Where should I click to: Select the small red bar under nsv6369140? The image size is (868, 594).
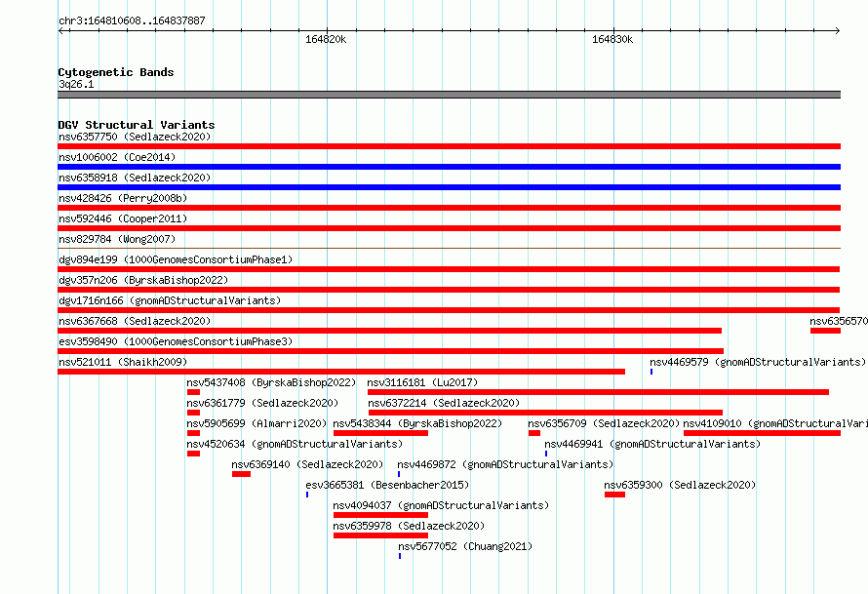click(241, 474)
